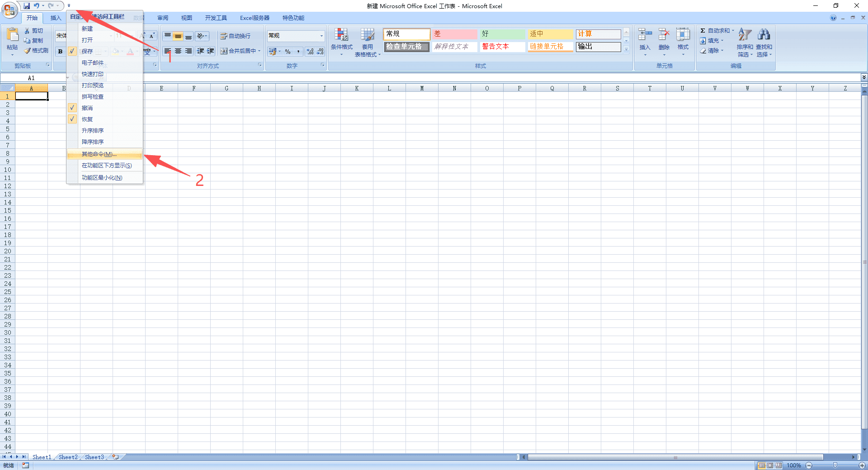868x470 pixels.
Task: Enable 电子邮件 in the quick access menu
Action: (x=104, y=62)
